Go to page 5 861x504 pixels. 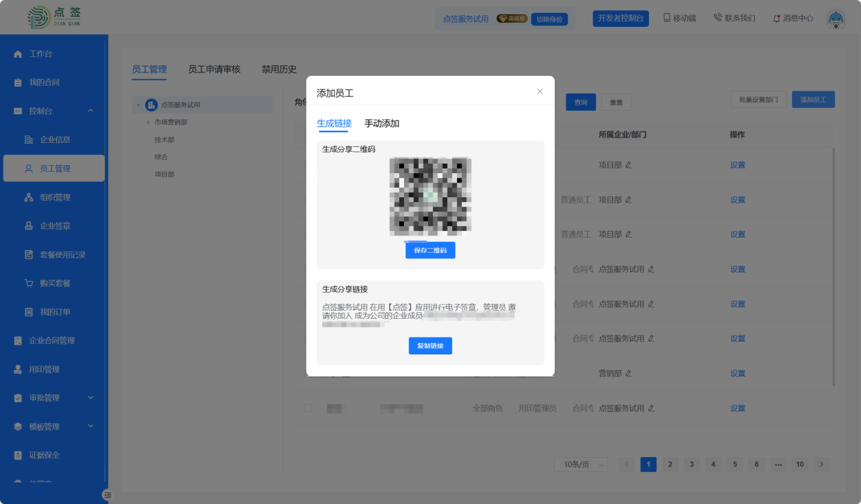coord(735,464)
